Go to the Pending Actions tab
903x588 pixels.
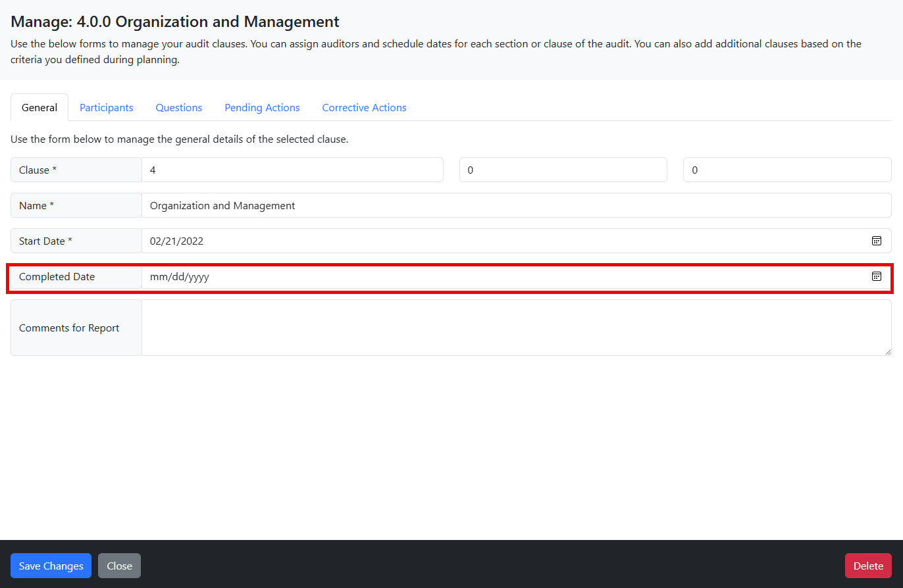[262, 107]
